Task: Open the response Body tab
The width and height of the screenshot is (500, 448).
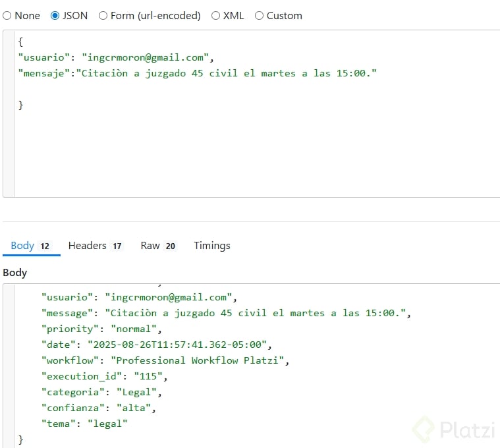Action: point(22,246)
